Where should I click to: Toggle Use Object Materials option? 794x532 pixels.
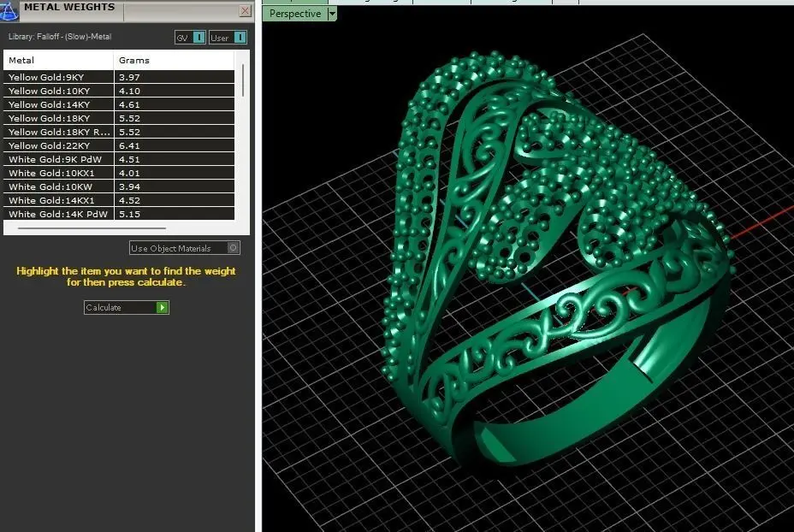[184, 248]
